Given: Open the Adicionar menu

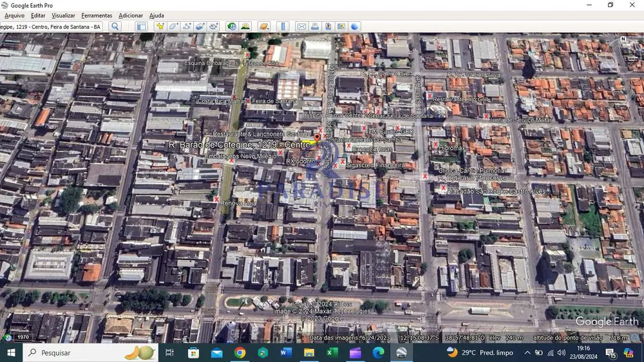Looking at the screenshot, I should (x=131, y=15).
